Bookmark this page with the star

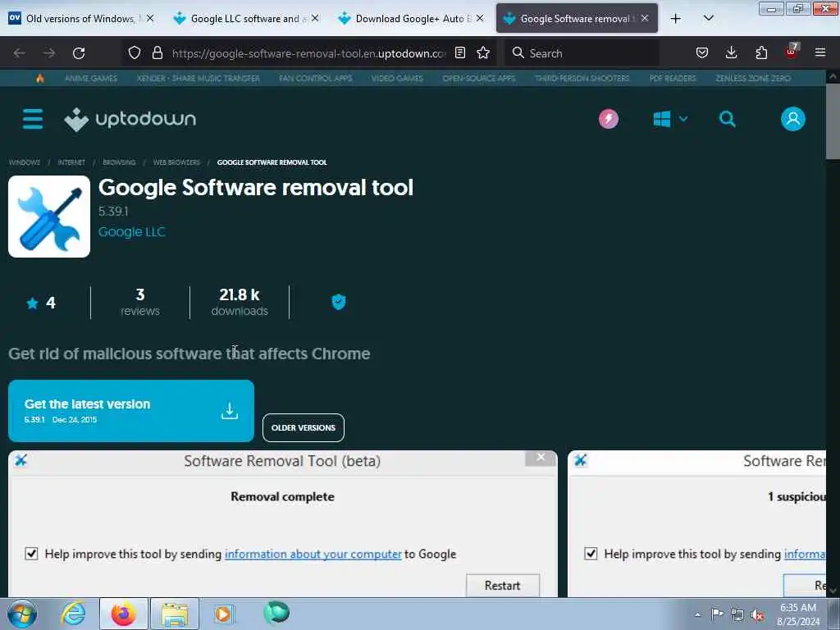483,53
